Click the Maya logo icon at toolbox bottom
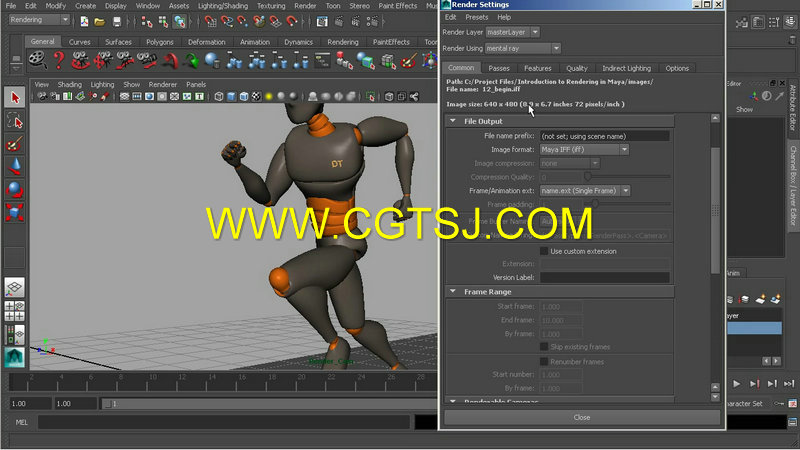 click(15, 357)
